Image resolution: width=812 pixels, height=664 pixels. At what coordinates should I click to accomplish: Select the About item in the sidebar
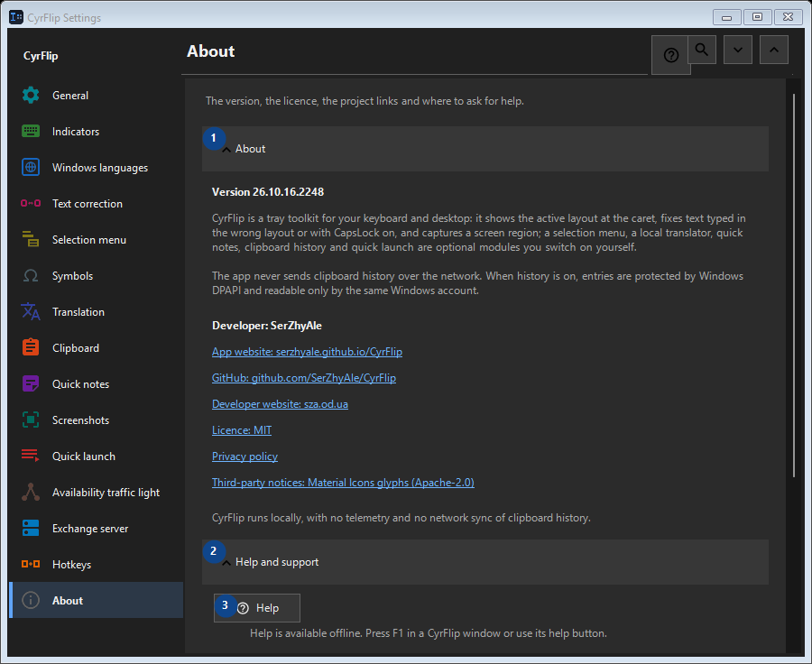coord(97,600)
